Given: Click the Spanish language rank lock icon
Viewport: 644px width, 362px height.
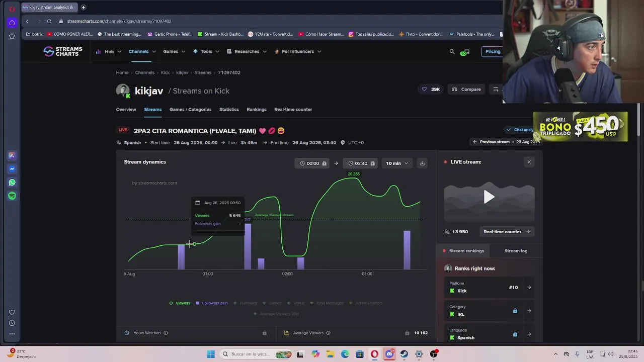Looking at the screenshot, I should pyautogui.click(x=515, y=334).
